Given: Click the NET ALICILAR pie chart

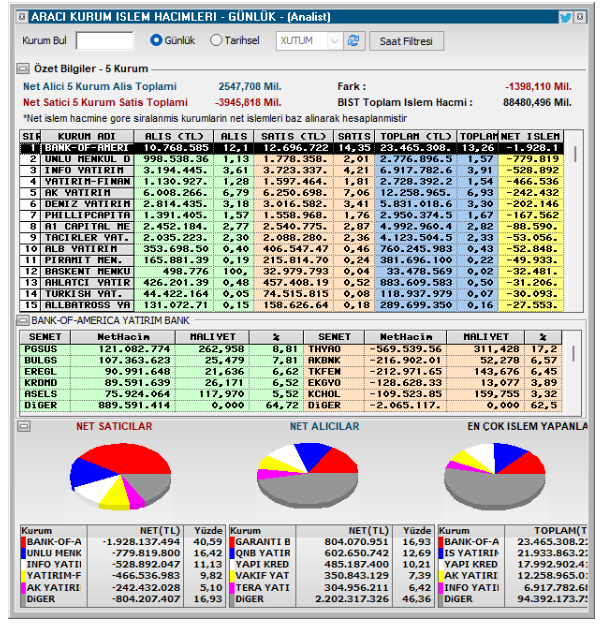Looking at the screenshot, I should 308,475.
